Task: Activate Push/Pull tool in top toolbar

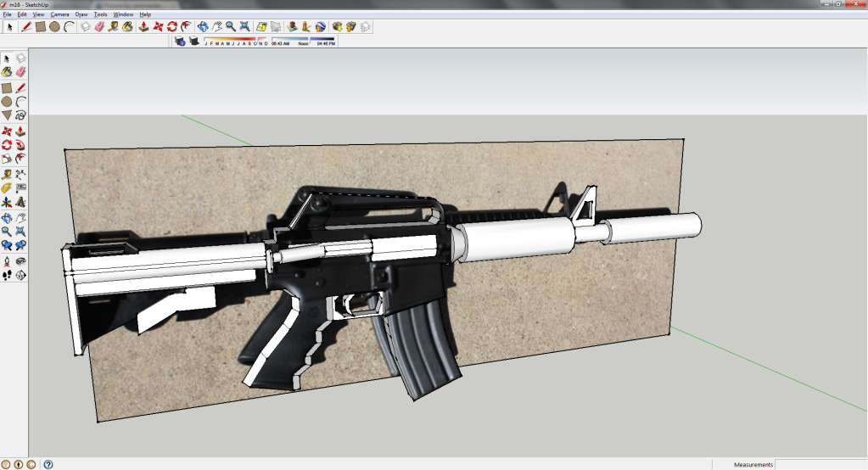Action: pos(144,26)
